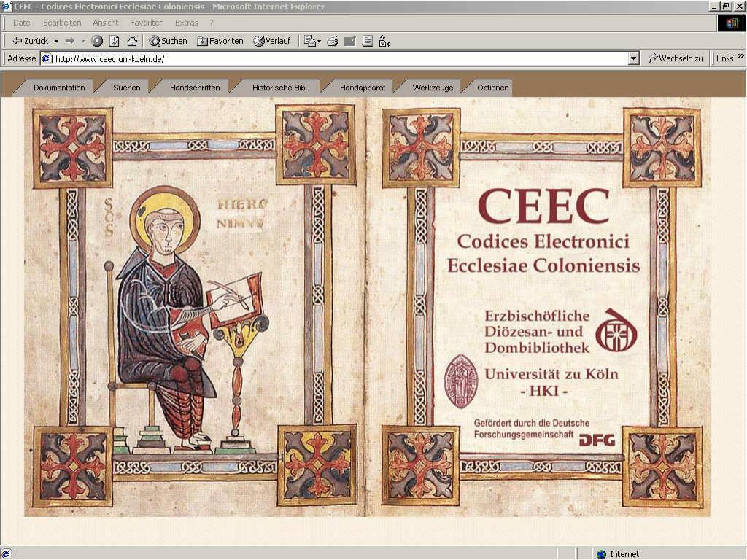Switch to the Historische Bibl. tab
This screenshot has height=560, width=747.
point(280,87)
